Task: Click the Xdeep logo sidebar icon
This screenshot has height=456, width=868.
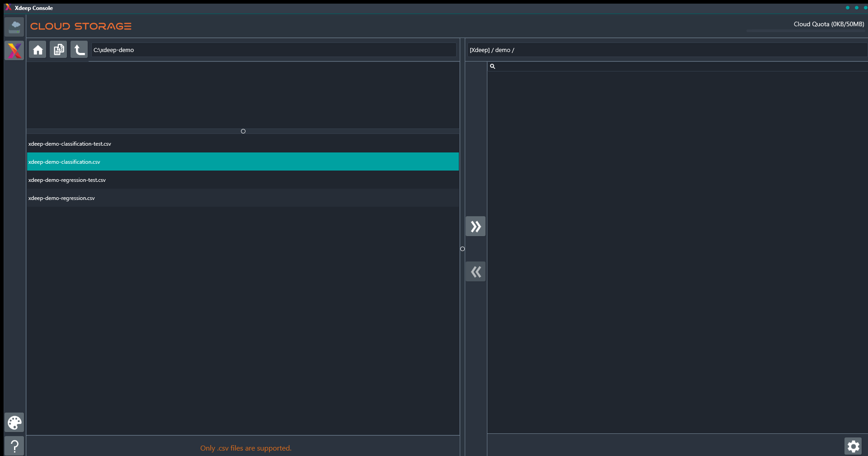Action: [14, 50]
